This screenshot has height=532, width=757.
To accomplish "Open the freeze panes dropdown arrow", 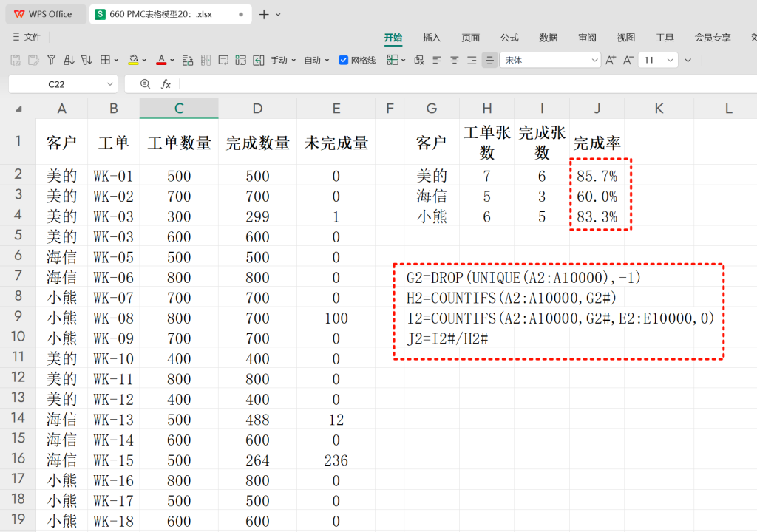I will click(403, 61).
